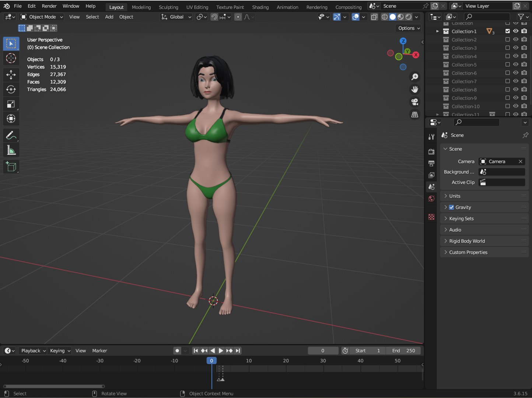Pick the Annotate tool
The image size is (532, 398).
coord(11,136)
